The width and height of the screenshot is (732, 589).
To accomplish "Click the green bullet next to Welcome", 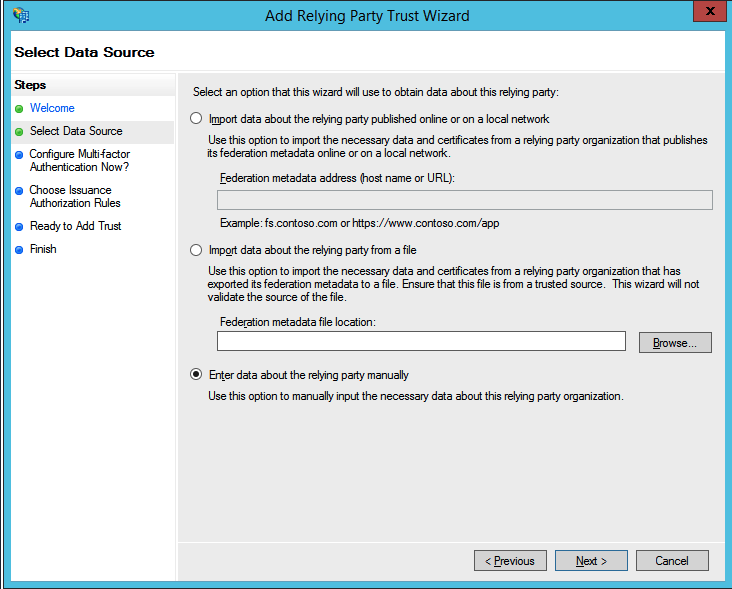I will pos(19,109).
